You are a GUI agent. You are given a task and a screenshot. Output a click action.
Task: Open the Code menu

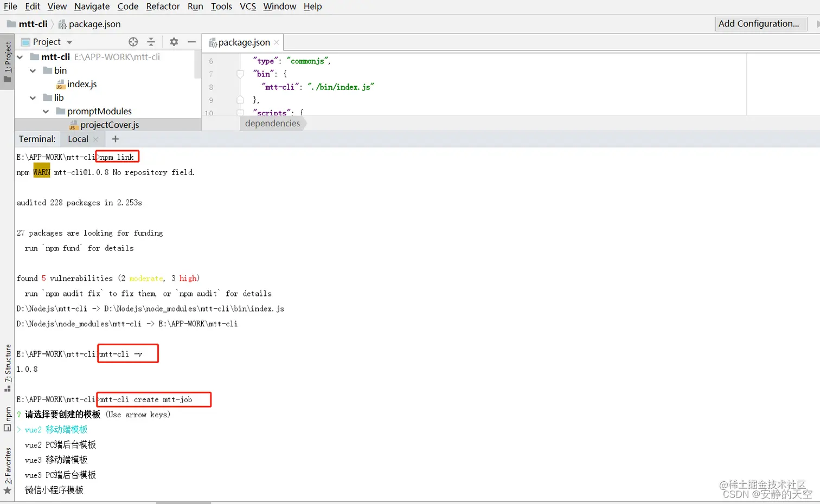click(x=128, y=7)
